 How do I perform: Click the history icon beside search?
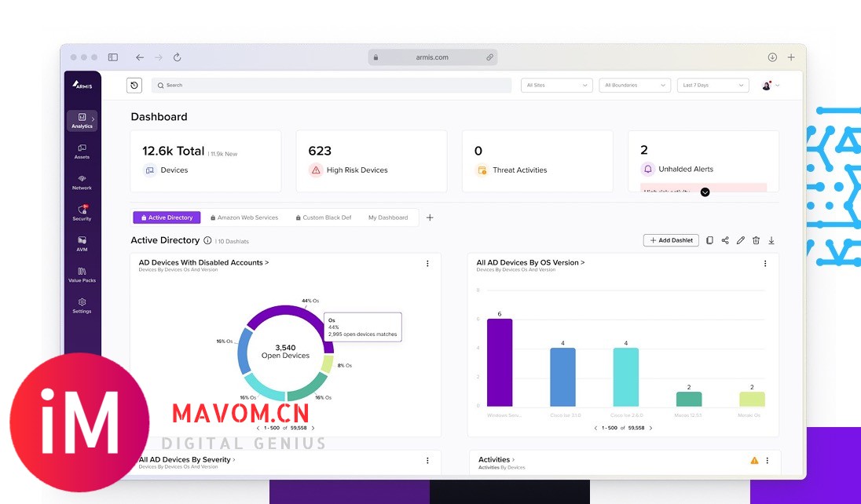134,86
